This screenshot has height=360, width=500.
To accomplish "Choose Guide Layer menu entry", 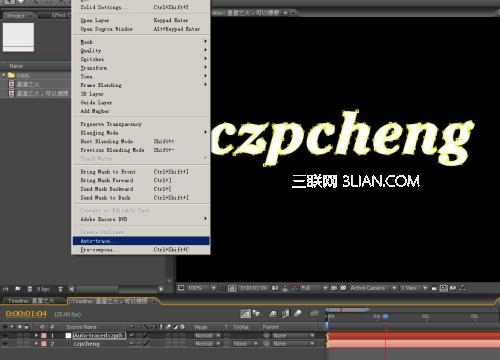I will 141,103.
